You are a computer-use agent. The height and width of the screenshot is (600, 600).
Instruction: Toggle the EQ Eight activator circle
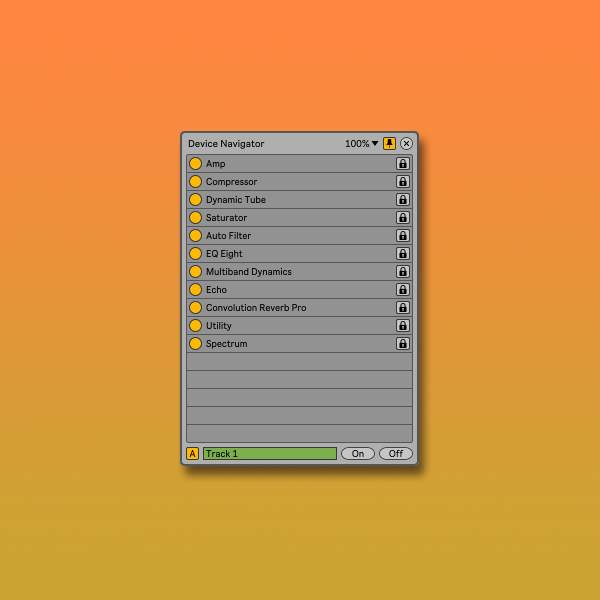coord(196,254)
